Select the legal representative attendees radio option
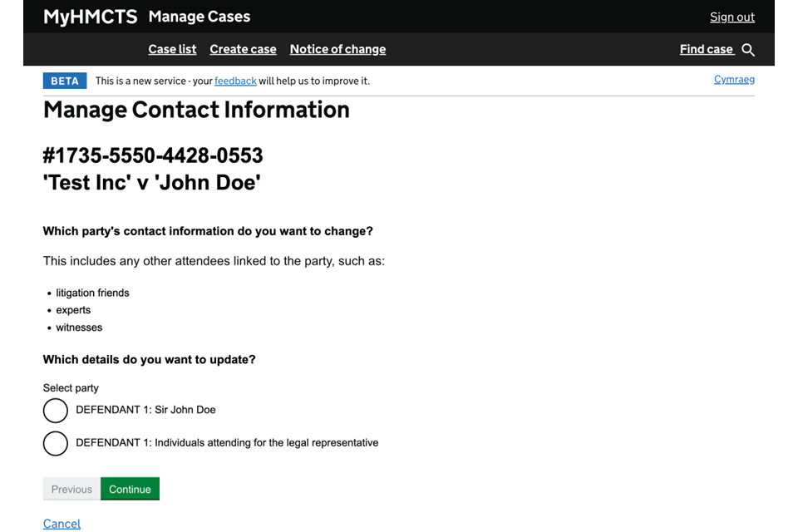This screenshot has height=532, width=798. point(56,443)
